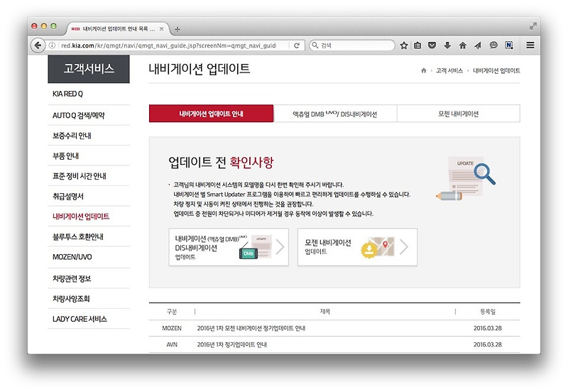
Task: Click chevron arrow on 모젠 내비게이션 card
Action: (x=404, y=246)
